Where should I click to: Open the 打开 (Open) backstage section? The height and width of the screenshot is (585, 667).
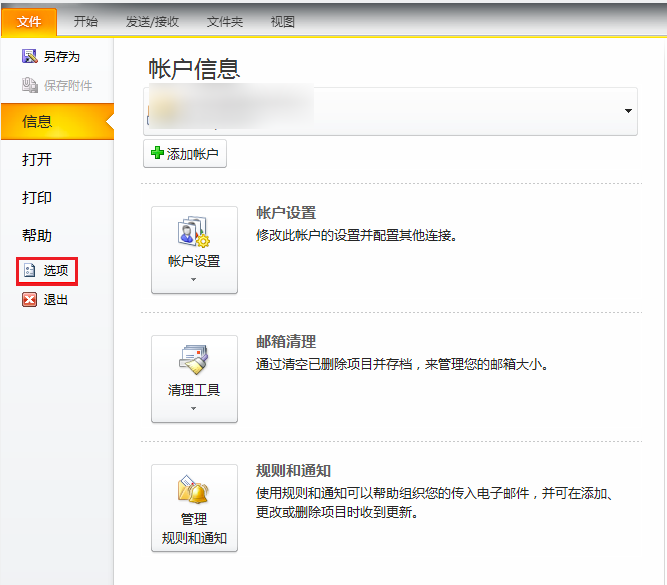pyautogui.click(x=38, y=160)
